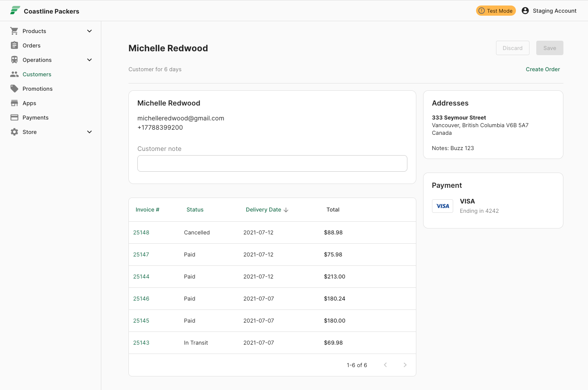588x390 pixels.
Task: Click the Apps storefront icon
Action: point(14,103)
